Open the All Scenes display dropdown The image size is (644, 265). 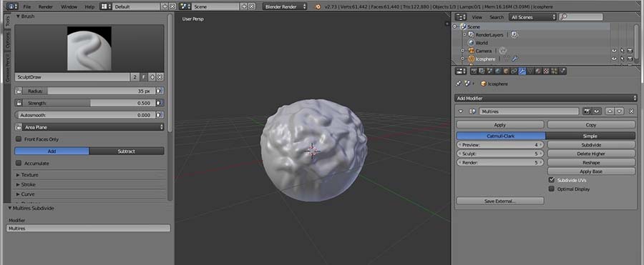(x=532, y=17)
